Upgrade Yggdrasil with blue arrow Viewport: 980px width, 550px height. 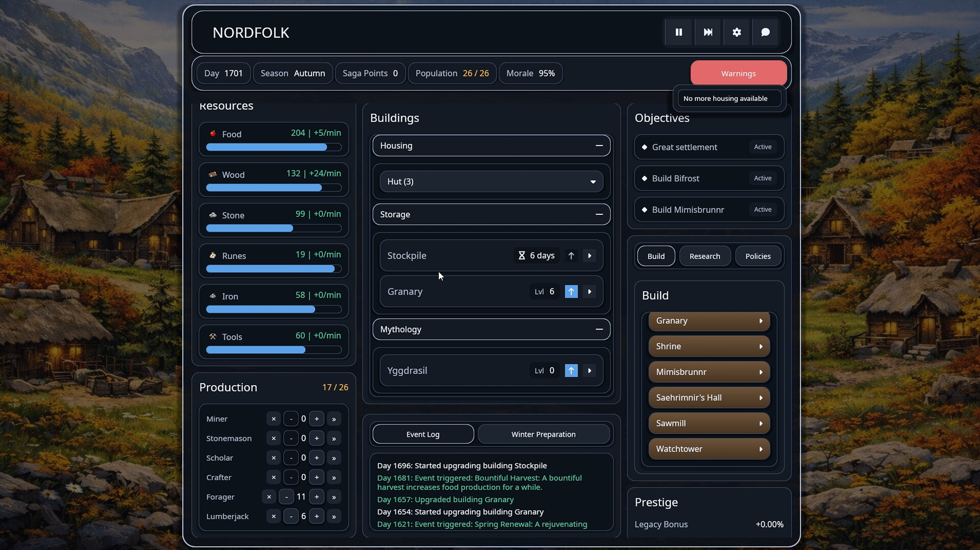pyautogui.click(x=571, y=370)
